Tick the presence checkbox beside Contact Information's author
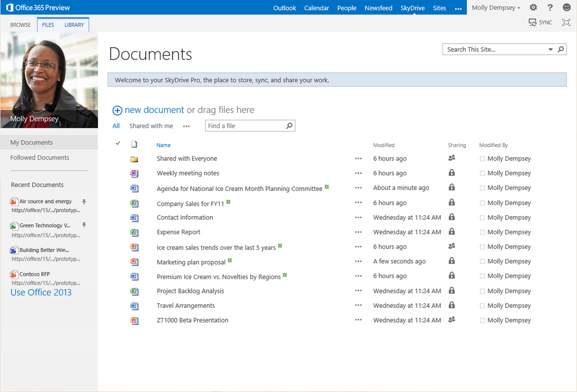The height and width of the screenshot is (392, 577). 482,218
